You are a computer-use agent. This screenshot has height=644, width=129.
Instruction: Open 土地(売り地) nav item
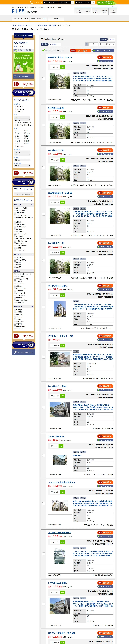click(x=96, y=11)
